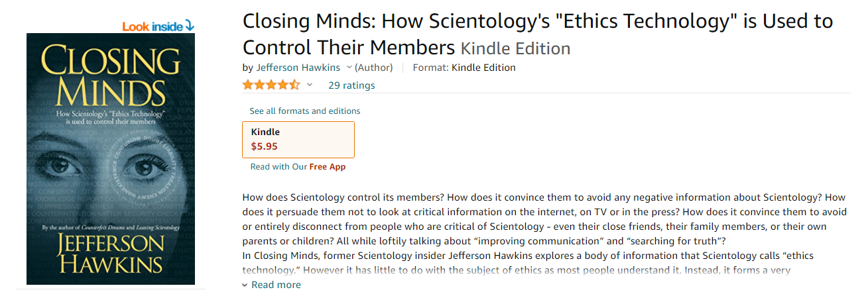Click the Look inside arrow icon
This screenshot has height=300, width=868.
click(190, 26)
